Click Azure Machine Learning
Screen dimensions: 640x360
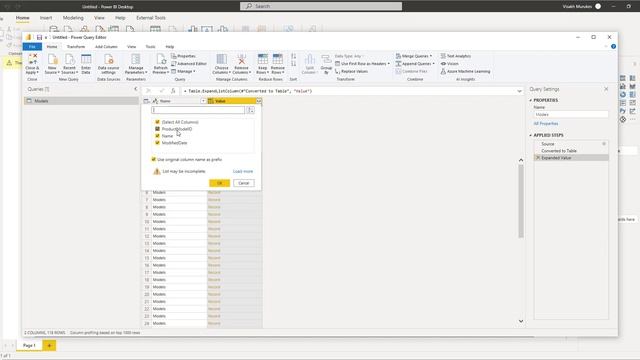click(465, 71)
